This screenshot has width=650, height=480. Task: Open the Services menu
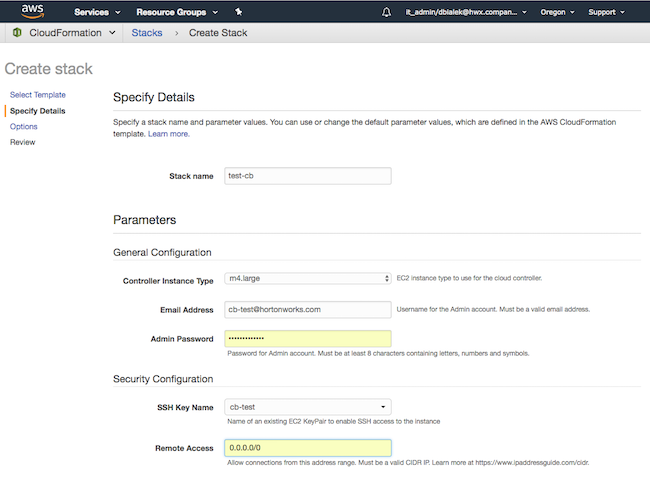(97, 12)
